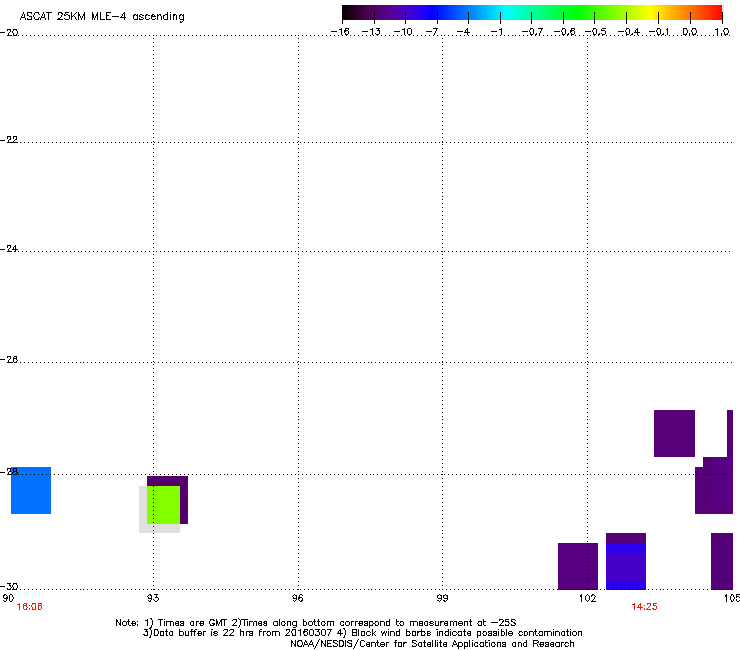The height and width of the screenshot is (650, 740).
Task: Click the NOAA/NESDIS credit line
Action: (432, 644)
